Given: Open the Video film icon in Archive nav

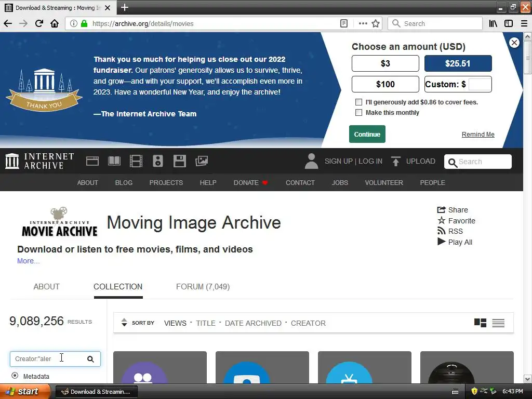Looking at the screenshot, I should 136,161.
